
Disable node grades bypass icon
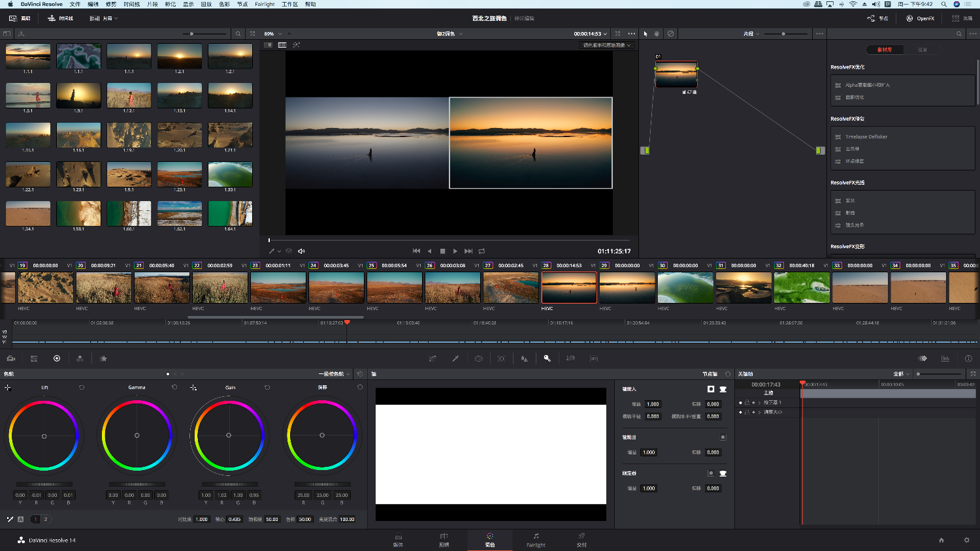670,33
